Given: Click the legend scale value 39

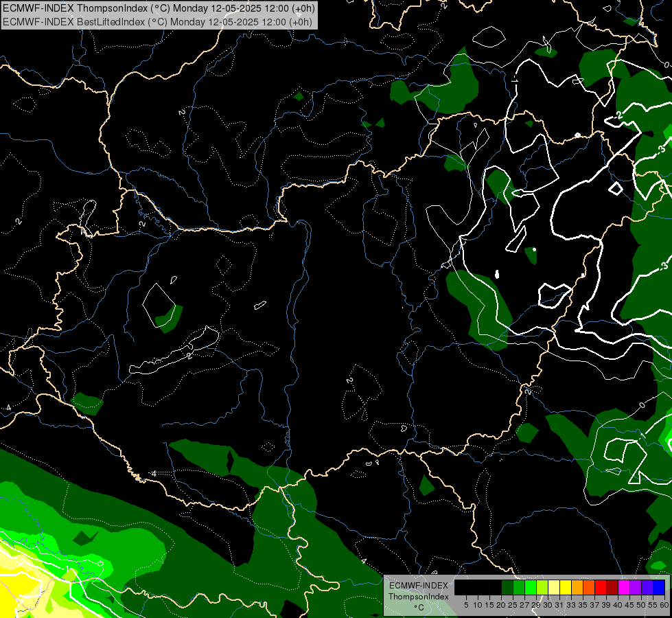Looking at the screenshot, I should point(606,605).
